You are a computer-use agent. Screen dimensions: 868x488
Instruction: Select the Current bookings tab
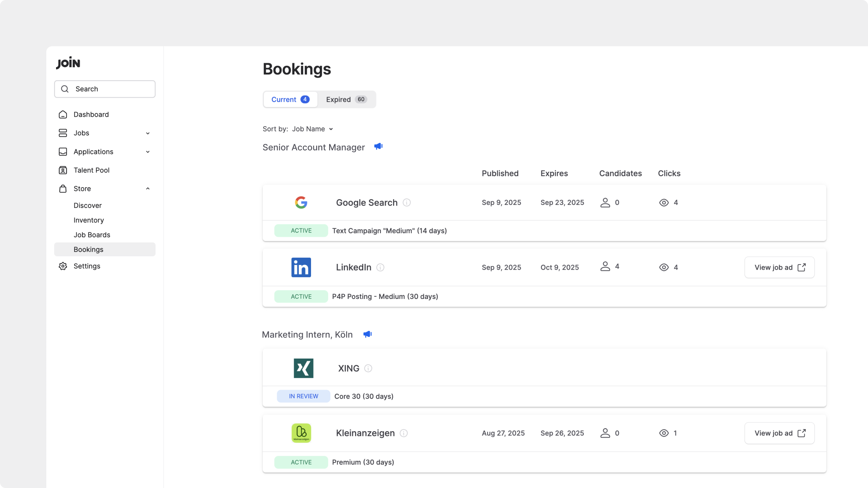290,99
